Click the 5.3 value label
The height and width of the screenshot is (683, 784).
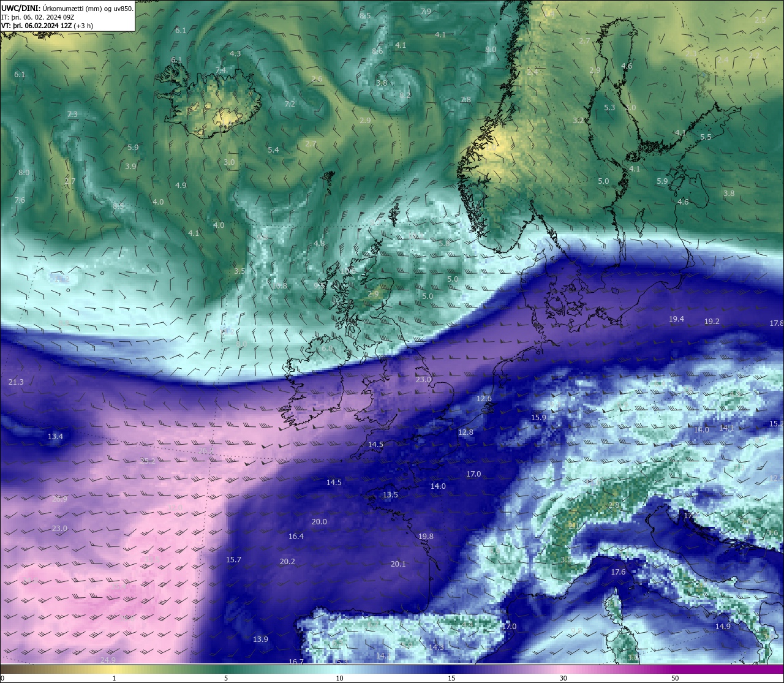[x=609, y=108]
